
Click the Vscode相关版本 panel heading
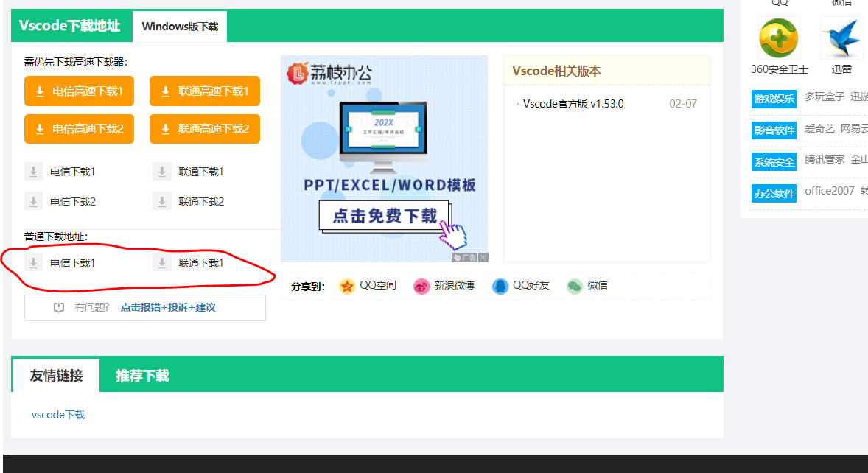(x=556, y=71)
